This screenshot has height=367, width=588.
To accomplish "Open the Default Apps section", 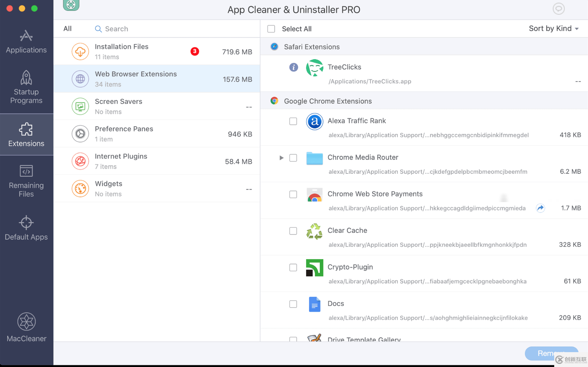I will 26,228.
